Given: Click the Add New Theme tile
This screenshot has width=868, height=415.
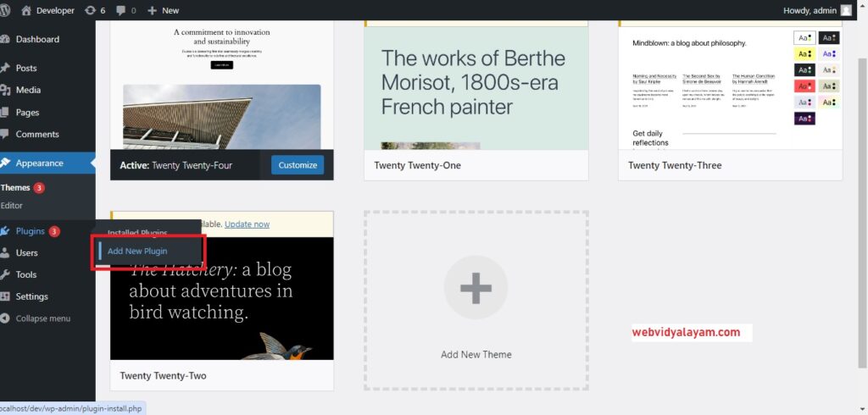Looking at the screenshot, I should pos(476,301).
